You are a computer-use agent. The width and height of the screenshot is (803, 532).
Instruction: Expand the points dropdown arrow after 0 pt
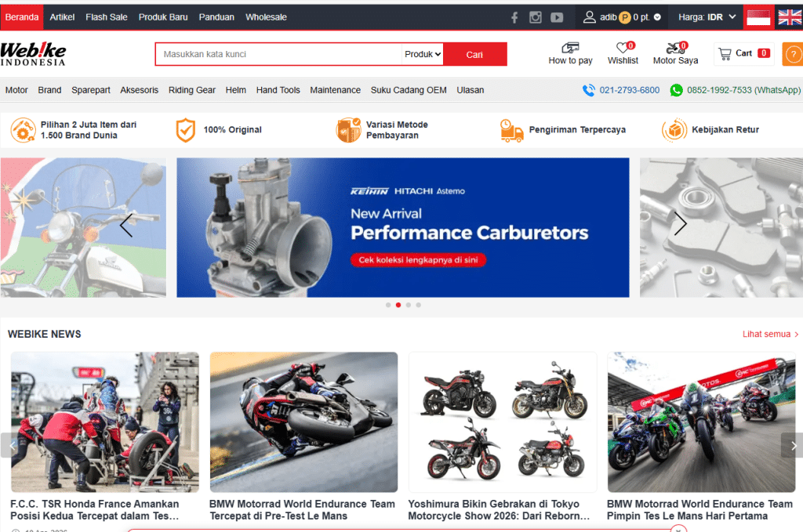pyautogui.click(x=658, y=17)
